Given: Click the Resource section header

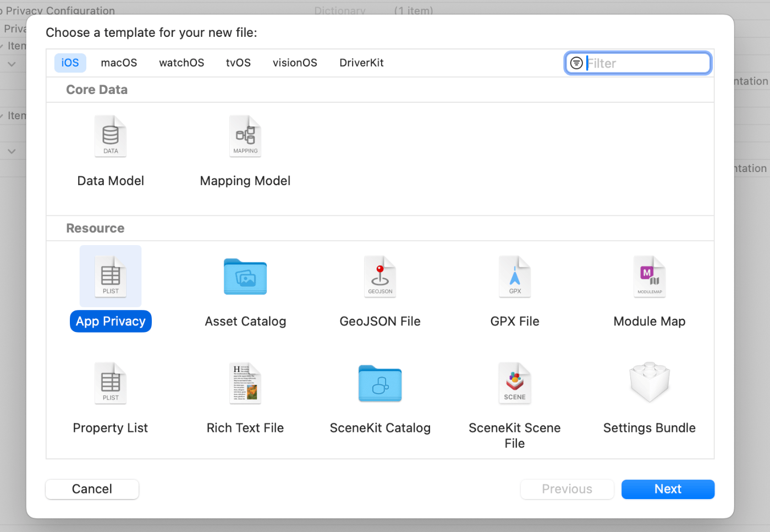Looking at the screenshot, I should point(95,228).
